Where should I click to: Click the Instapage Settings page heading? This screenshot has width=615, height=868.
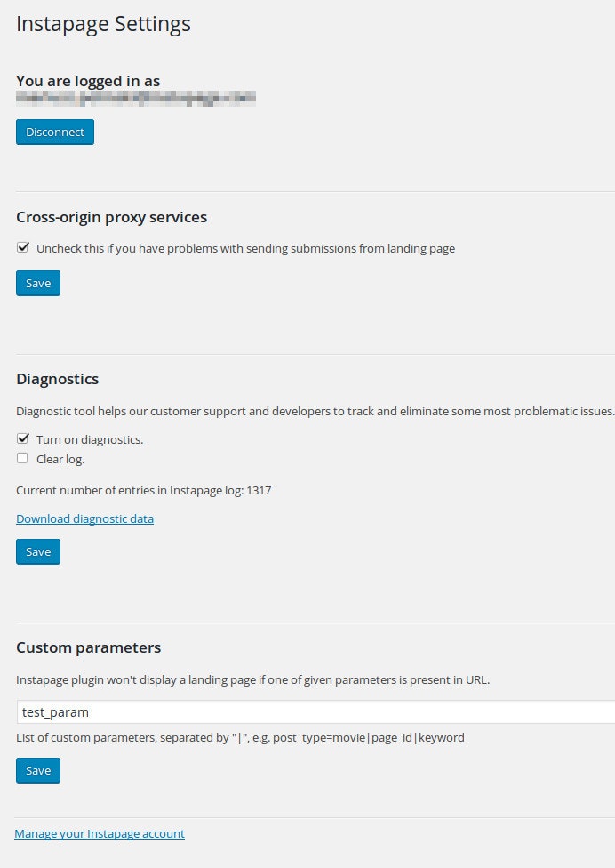click(x=103, y=24)
